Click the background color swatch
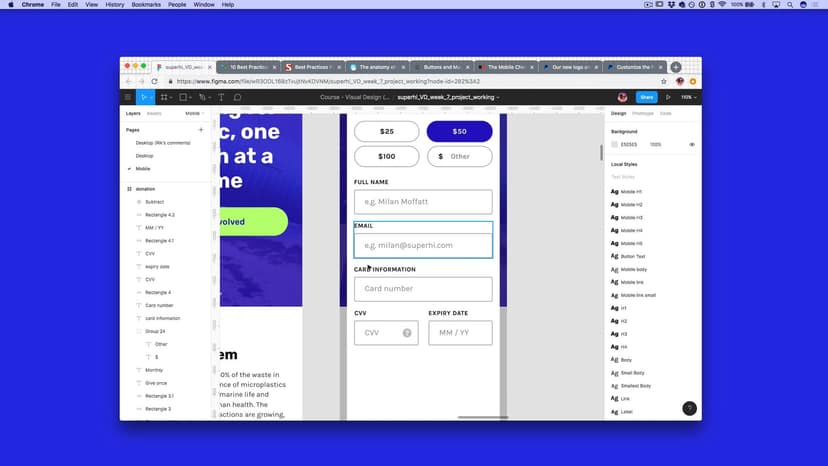Viewport: 828px width, 466px height. 615,144
